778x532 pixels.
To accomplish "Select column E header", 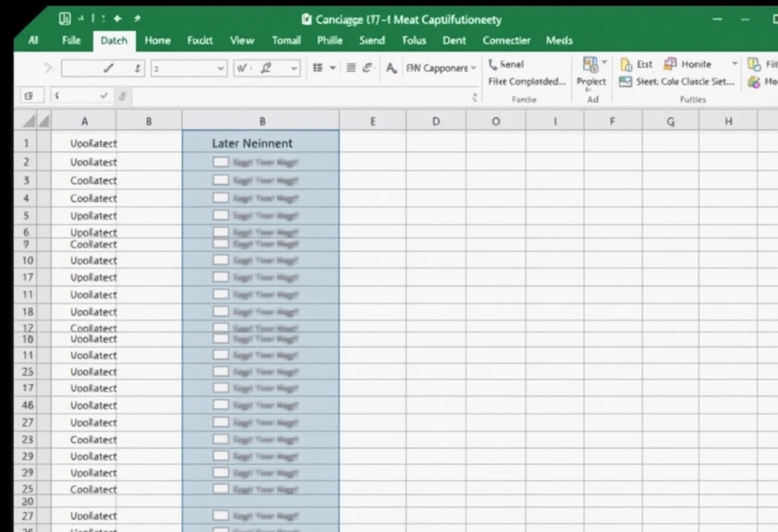I will (372, 121).
